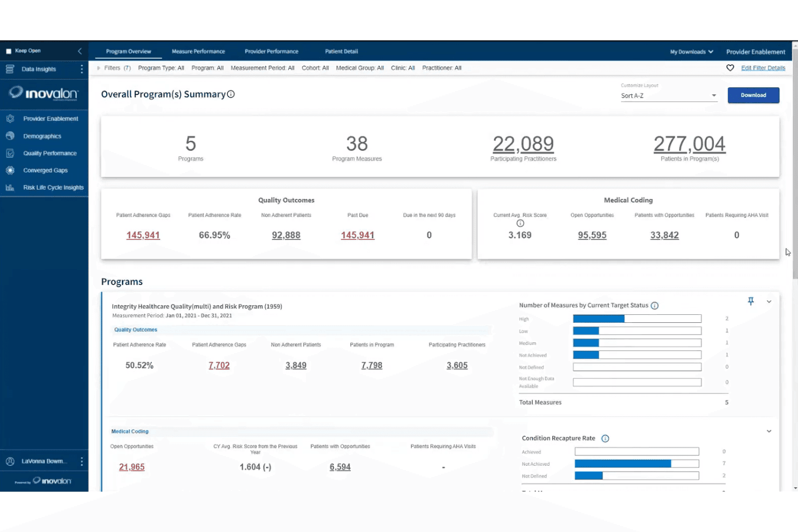Screen dimensions: 798x532
Task: Click the Risk Life Cycle Insights chart icon
Action: (10, 188)
